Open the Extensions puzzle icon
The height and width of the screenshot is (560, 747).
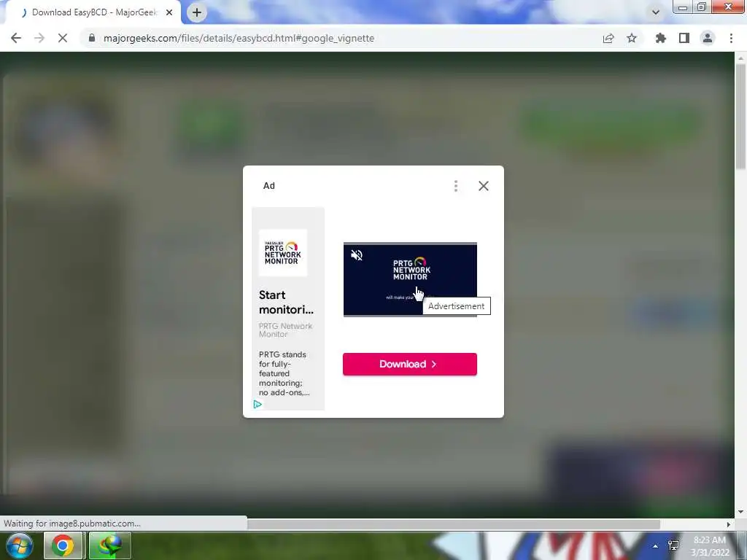pos(660,38)
